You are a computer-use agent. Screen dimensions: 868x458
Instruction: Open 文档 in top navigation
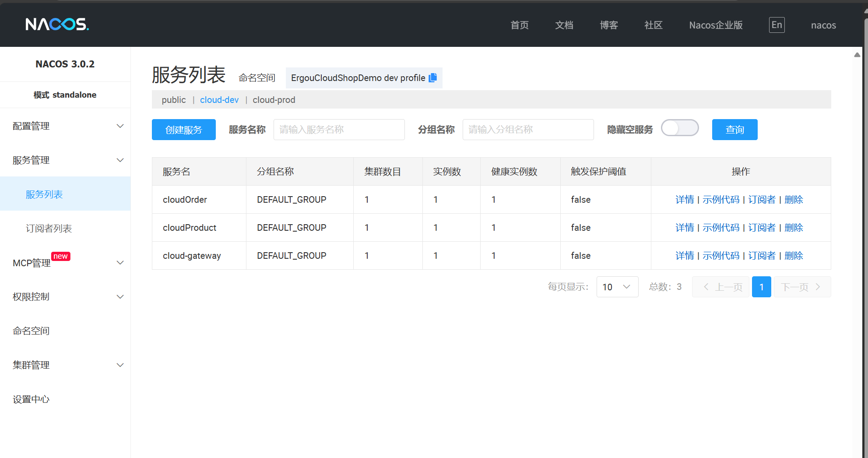(564, 25)
